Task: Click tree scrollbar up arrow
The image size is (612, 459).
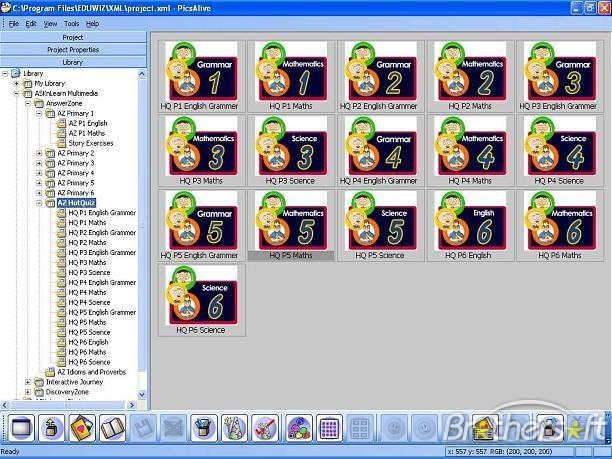Action: tap(142, 74)
